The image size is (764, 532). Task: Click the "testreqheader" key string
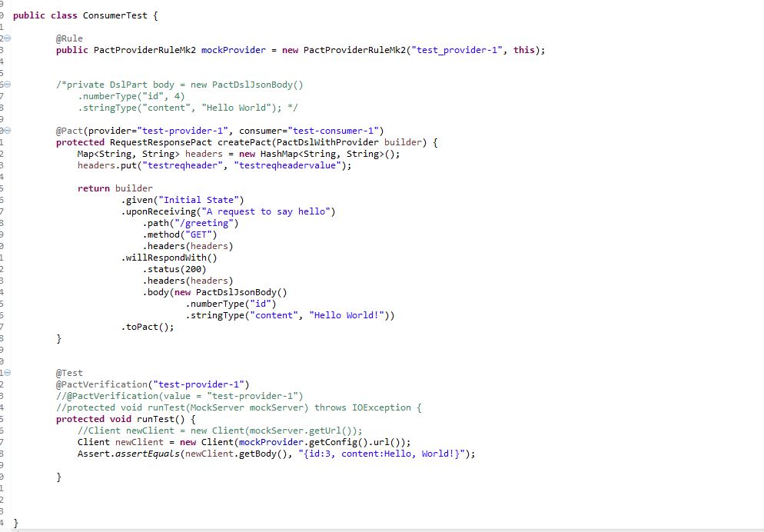[182, 165]
